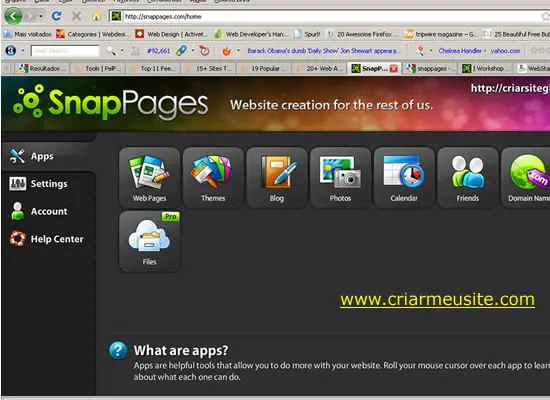
Task: Click the toolbar search magnifier icon
Action: (111, 51)
